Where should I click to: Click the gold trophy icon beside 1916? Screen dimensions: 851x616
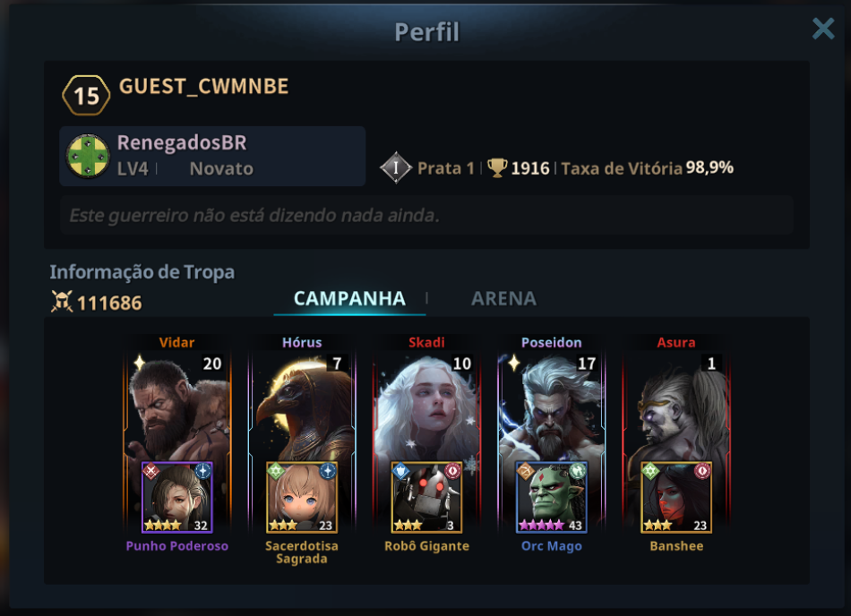click(497, 167)
